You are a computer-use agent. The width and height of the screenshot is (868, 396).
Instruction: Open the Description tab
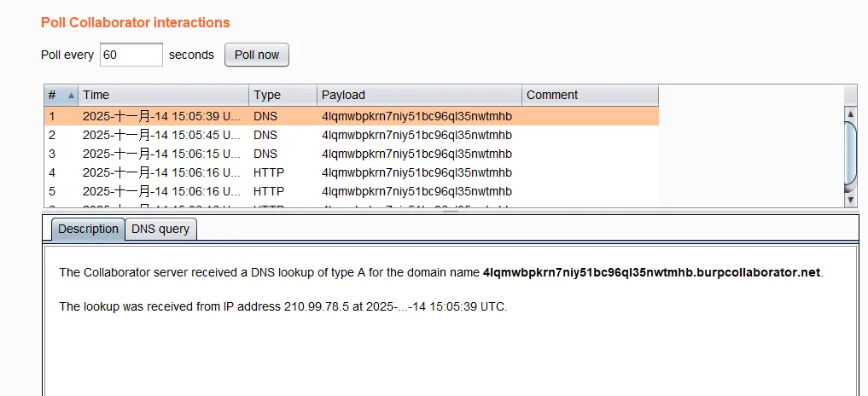[88, 230]
